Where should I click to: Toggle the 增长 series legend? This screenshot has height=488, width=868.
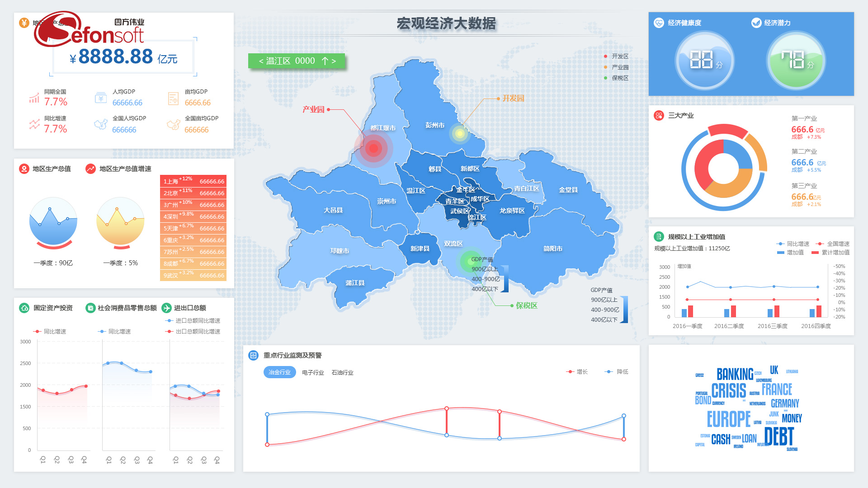(577, 372)
